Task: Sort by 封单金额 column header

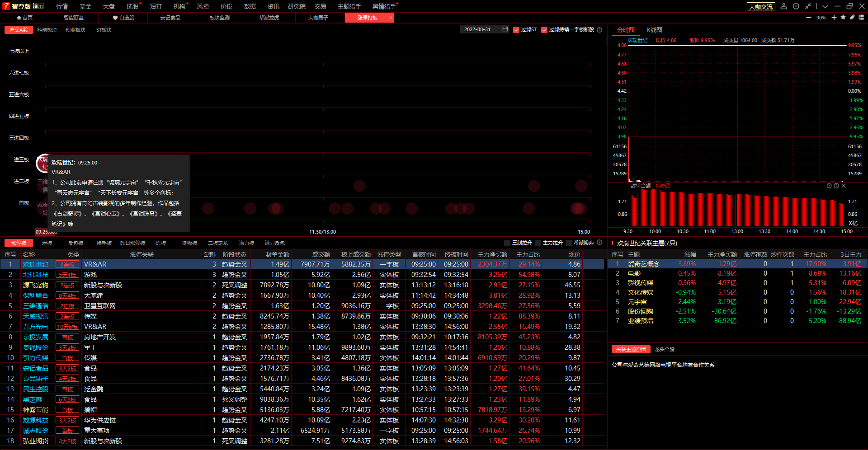Action: pyautogui.click(x=278, y=254)
